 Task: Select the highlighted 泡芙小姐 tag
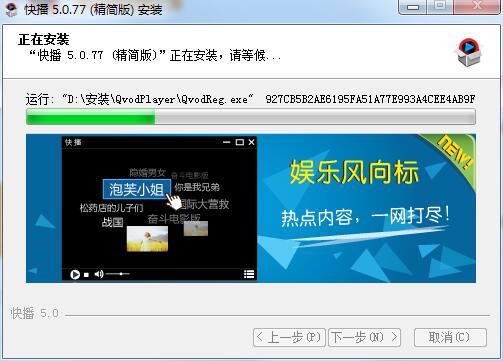click(137, 189)
